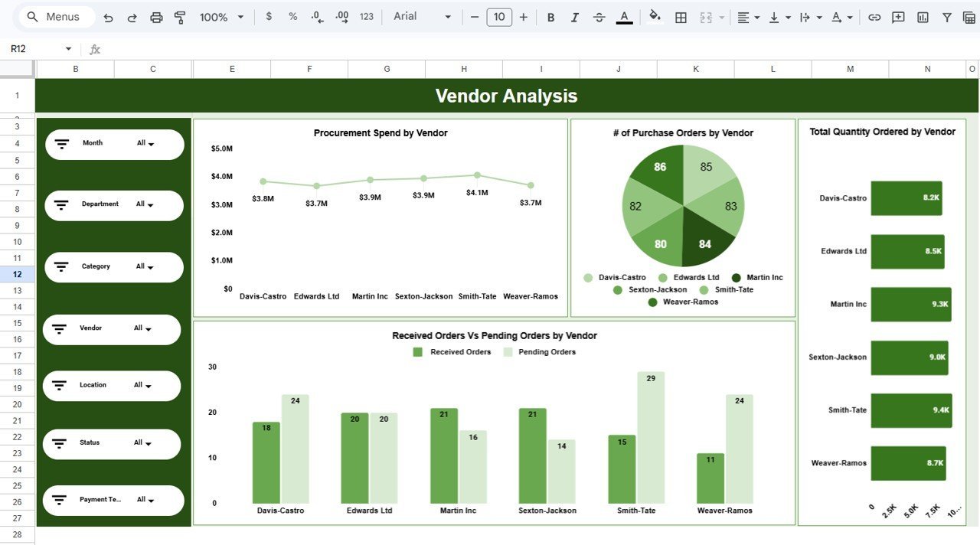Insert a link using the link icon
Viewport: 980px width, 545px height.
[874, 17]
